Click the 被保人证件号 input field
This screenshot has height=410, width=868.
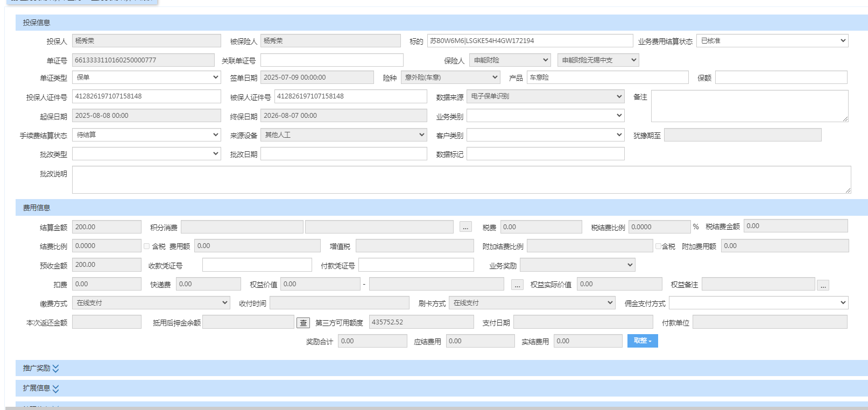tap(351, 96)
